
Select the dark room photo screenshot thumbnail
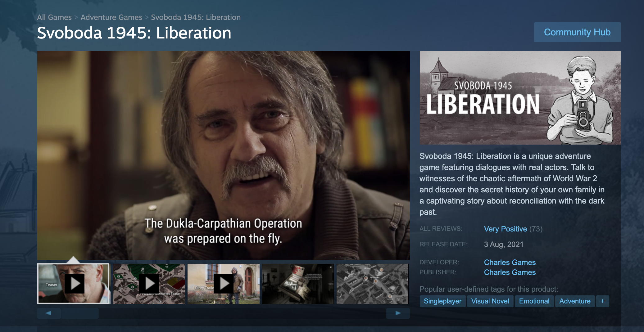coord(298,284)
